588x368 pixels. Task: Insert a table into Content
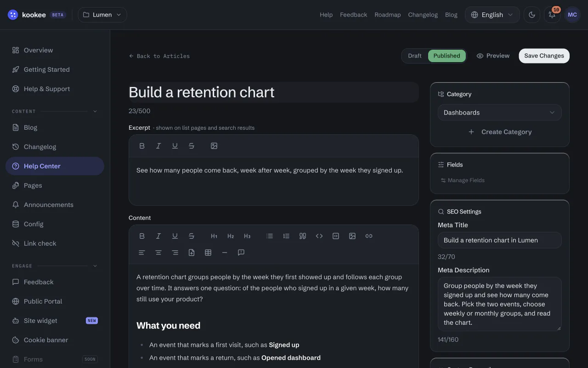point(208,253)
